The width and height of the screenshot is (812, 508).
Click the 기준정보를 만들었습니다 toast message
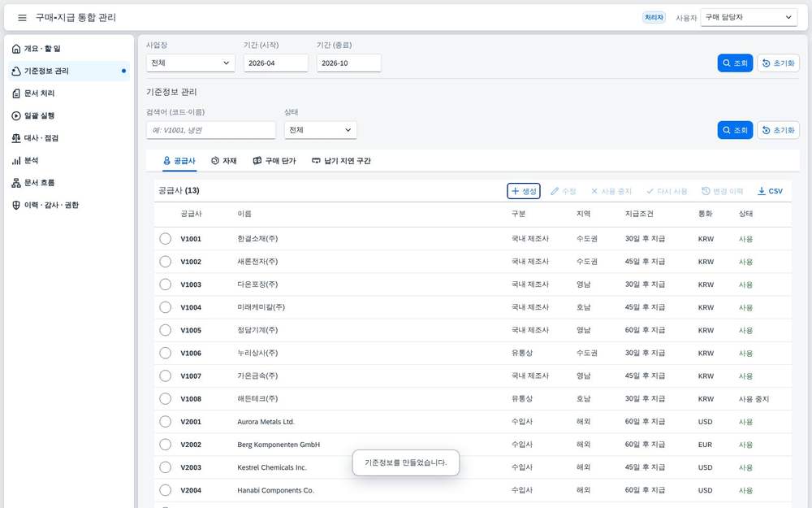[x=405, y=462]
